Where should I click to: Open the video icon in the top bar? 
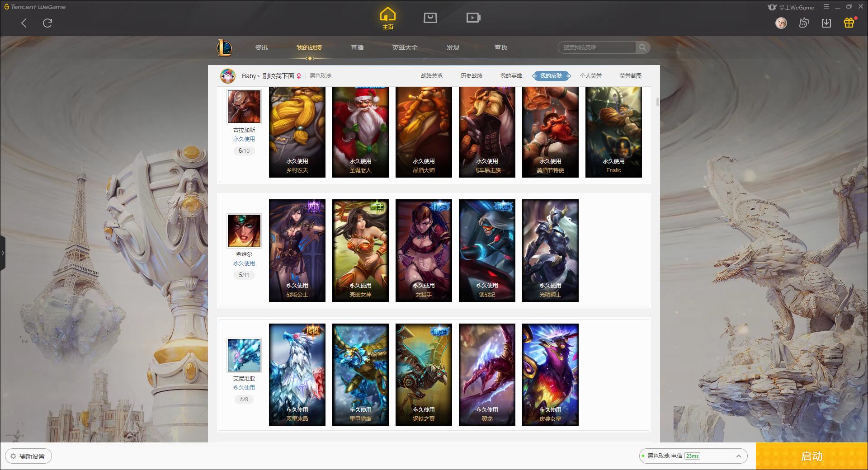click(x=473, y=18)
